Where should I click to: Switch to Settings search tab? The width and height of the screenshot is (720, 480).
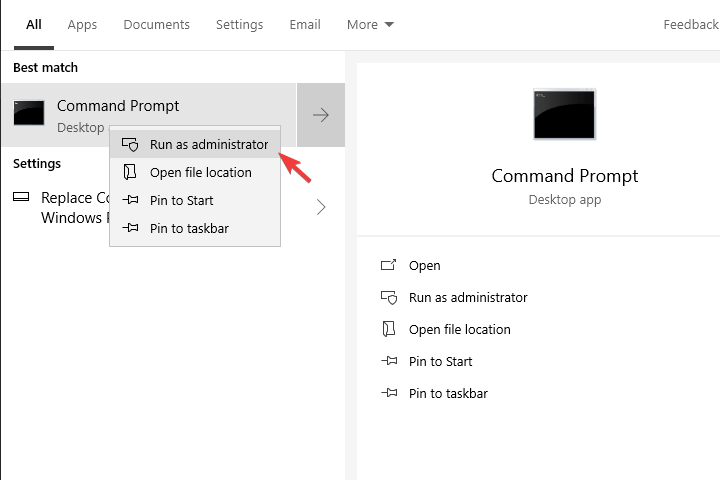pos(239,24)
